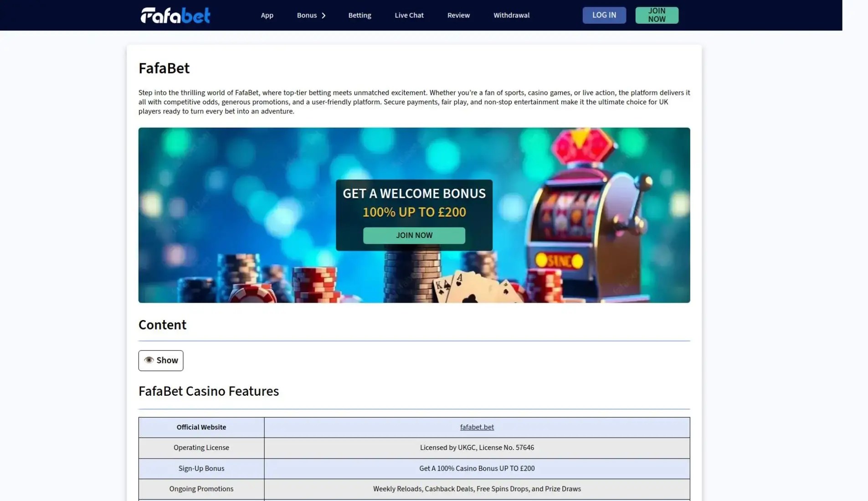Click the FafaBet Casino Features heading
This screenshot has height=501, width=868.
tap(209, 391)
